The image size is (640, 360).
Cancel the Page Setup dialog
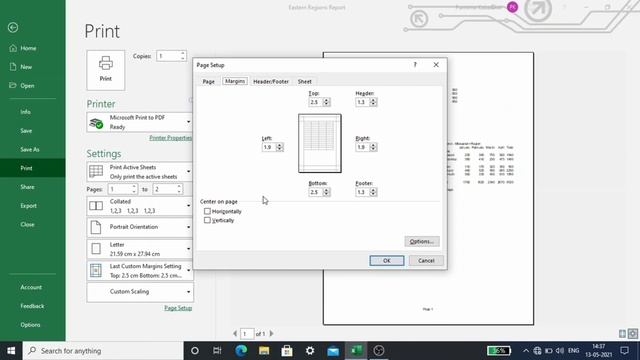tap(426, 261)
